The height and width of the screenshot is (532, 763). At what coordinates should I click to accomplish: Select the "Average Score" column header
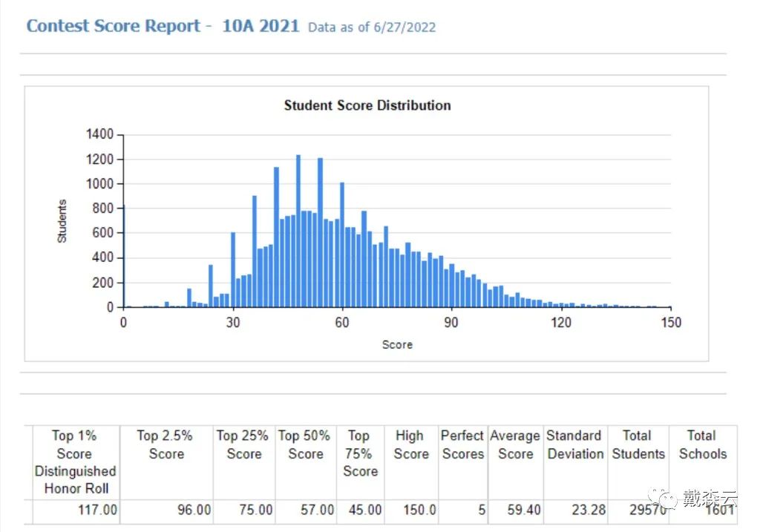tap(515, 444)
